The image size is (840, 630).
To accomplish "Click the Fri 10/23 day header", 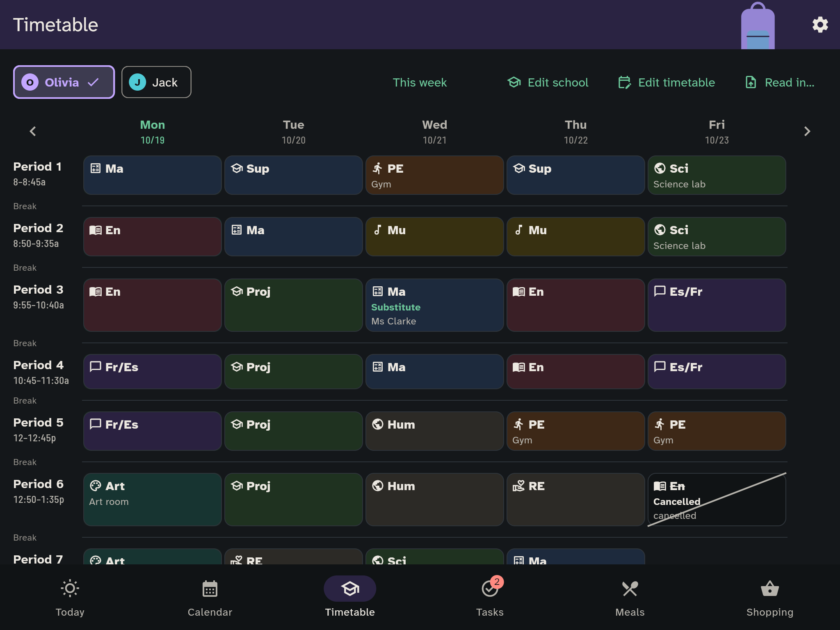I will [x=717, y=132].
